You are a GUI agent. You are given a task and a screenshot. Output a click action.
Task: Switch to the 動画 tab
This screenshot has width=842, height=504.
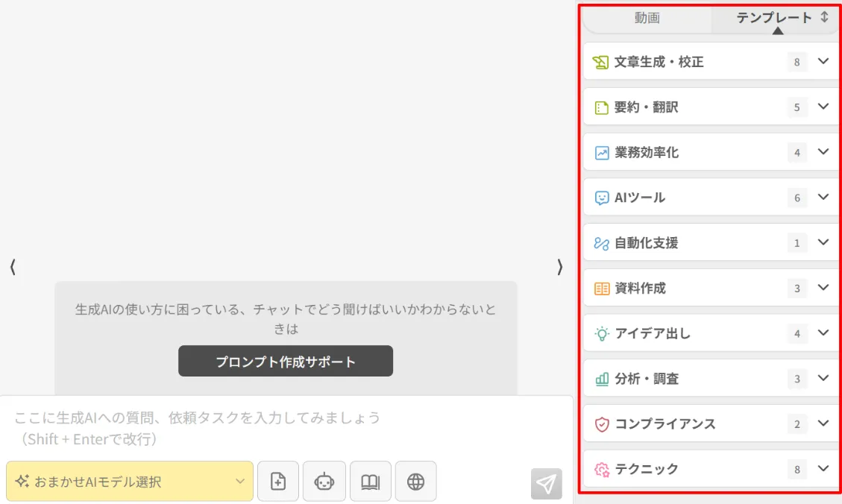pos(647,18)
